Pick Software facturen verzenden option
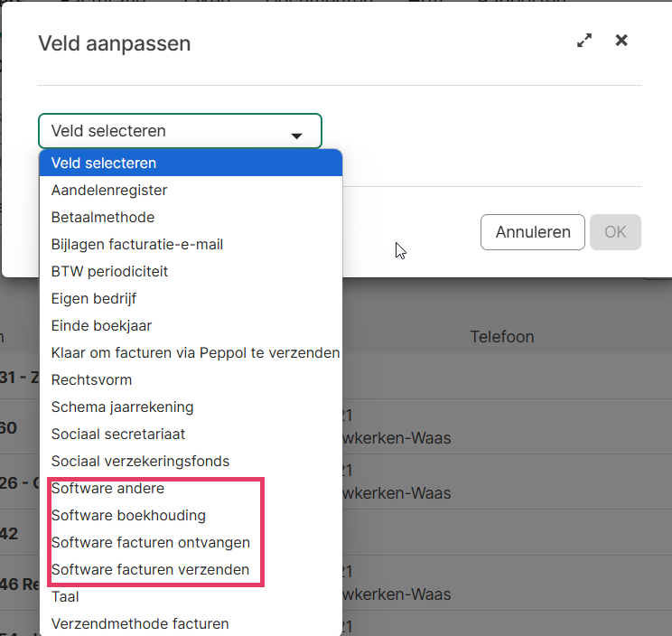The width and height of the screenshot is (672, 636). tap(151, 570)
